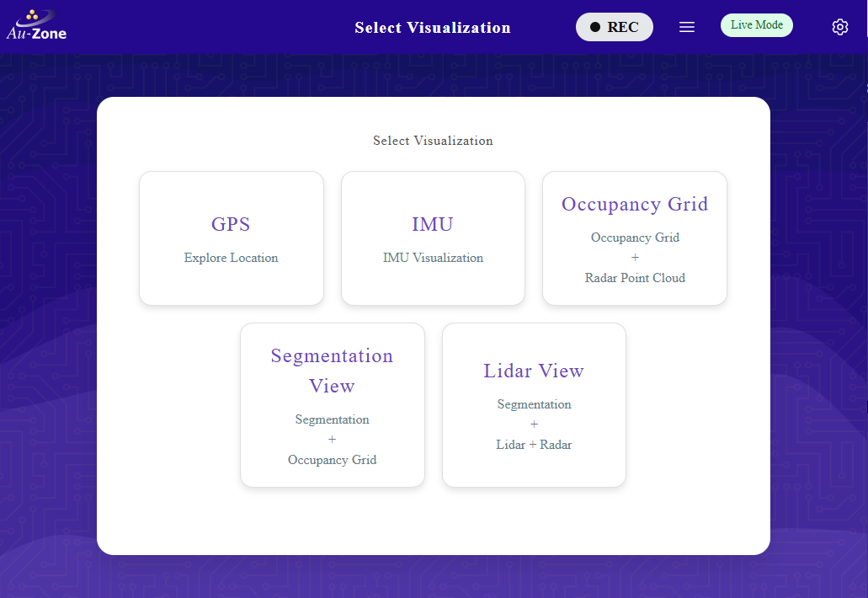The image size is (868, 598).
Task: Open the IMU Visualization card
Action: (433, 238)
